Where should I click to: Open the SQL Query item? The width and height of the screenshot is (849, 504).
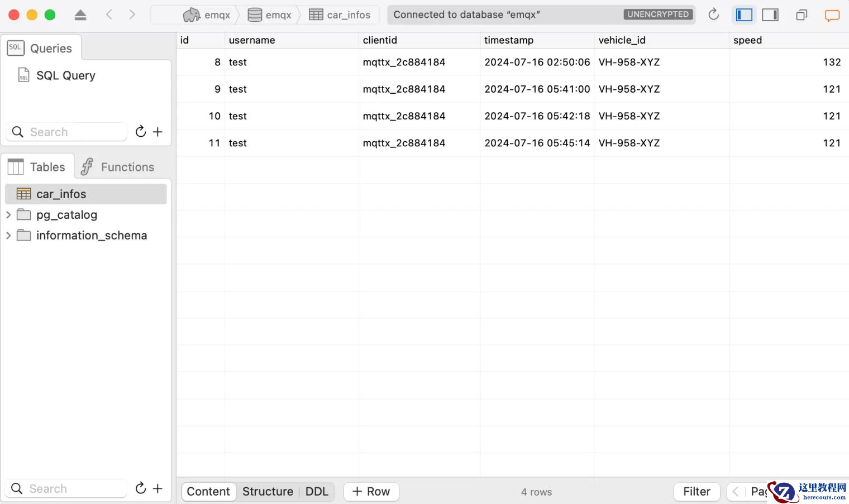pyautogui.click(x=57, y=75)
